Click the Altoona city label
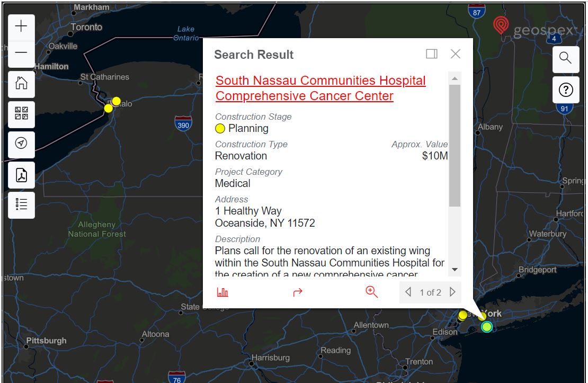 (x=155, y=334)
